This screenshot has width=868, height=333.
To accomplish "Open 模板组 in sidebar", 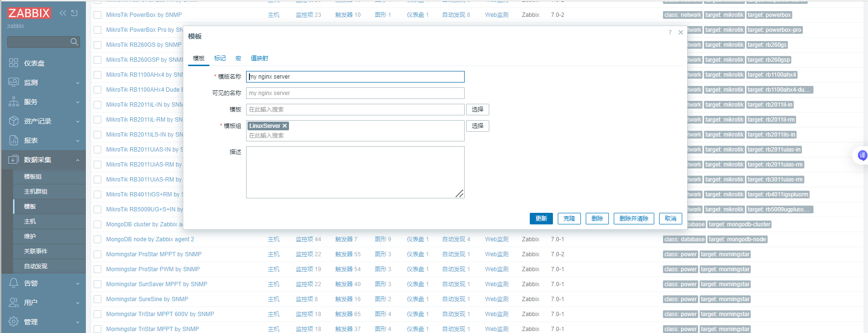I will point(33,177).
